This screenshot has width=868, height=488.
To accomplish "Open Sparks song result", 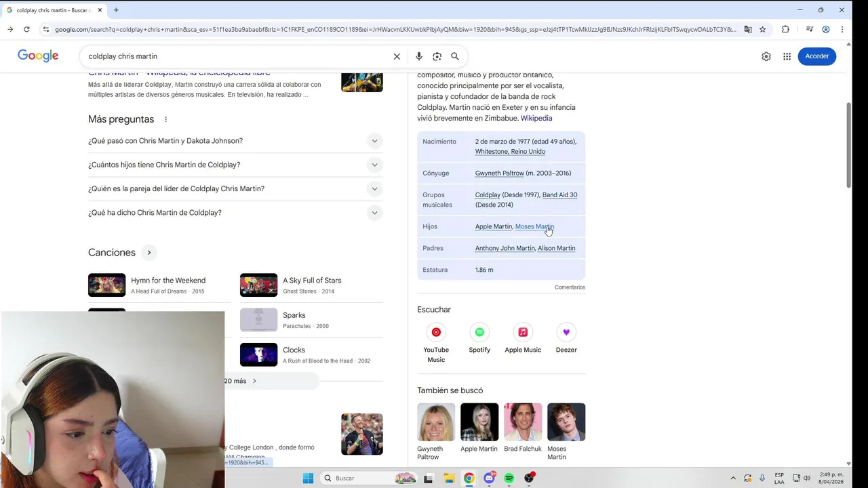I will click(311, 320).
